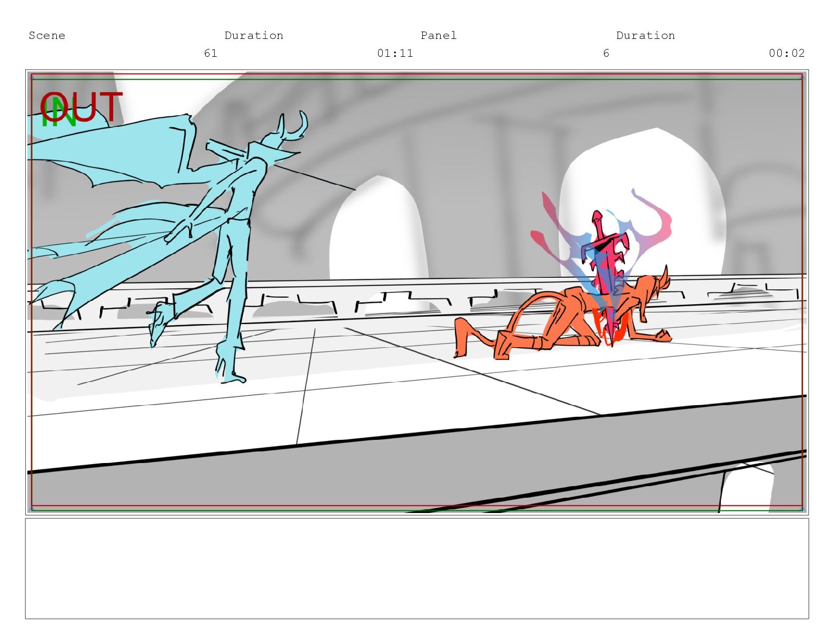This screenshot has height=644, width=834.
Task: Select the panel duration 00:02
Action: (x=787, y=53)
